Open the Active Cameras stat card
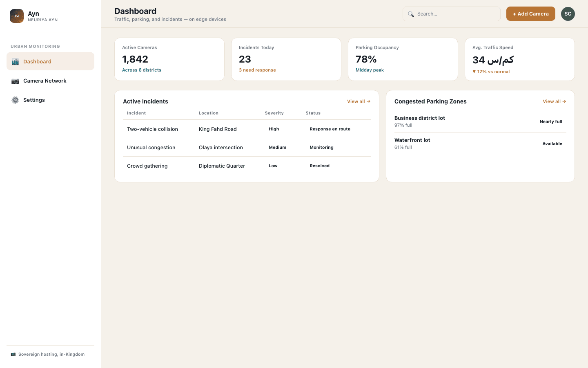This screenshot has width=588, height=368. coord(169,59)
